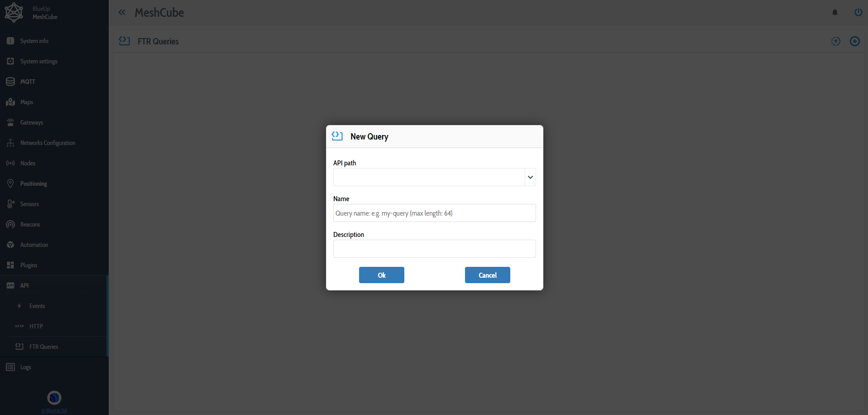Select Gateways from the sidebar
This screenshot has width=868, height=415.
coord(31,122)
